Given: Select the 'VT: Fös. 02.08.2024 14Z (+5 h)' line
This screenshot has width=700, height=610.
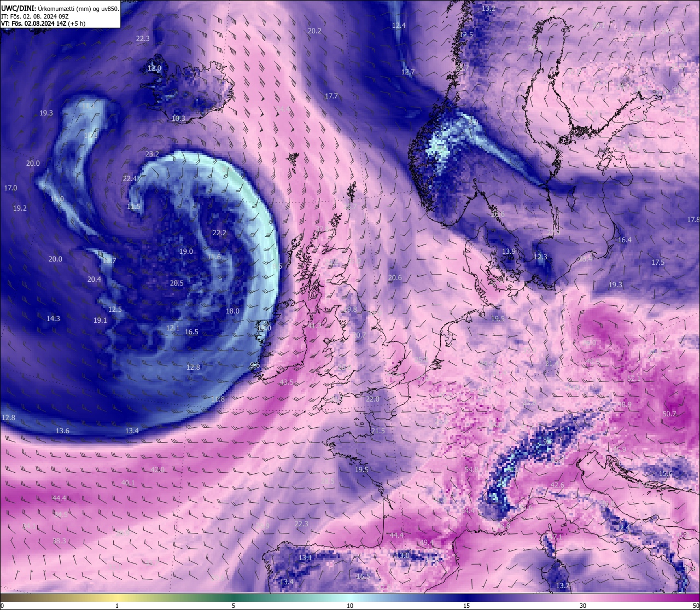Looking at the screenshot, I should (43, 24).
